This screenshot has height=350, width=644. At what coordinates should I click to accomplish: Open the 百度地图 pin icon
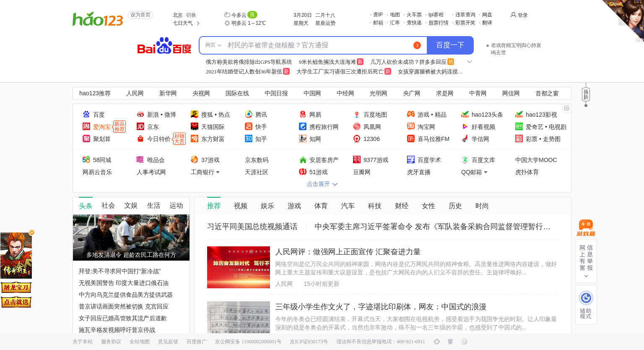click(x=357, y=114)
